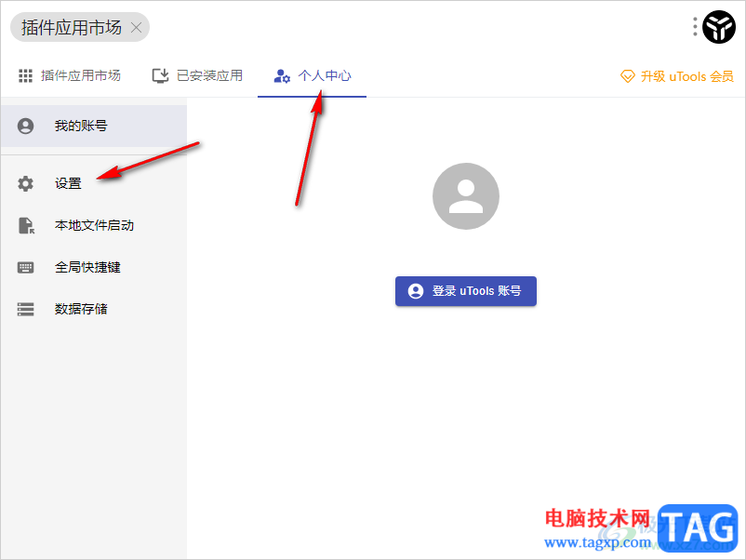746x560 pixels.
Task: Click the gear icon next to 设置
Action: [26, 183]
